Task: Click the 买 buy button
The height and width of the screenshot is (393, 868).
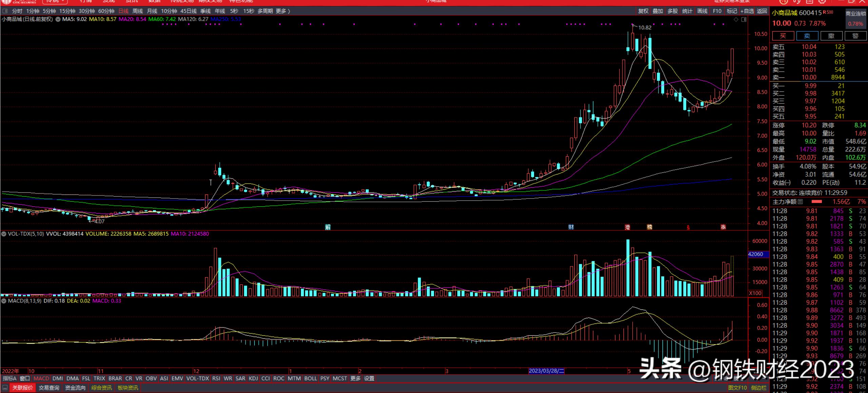Action: [783, 36]
